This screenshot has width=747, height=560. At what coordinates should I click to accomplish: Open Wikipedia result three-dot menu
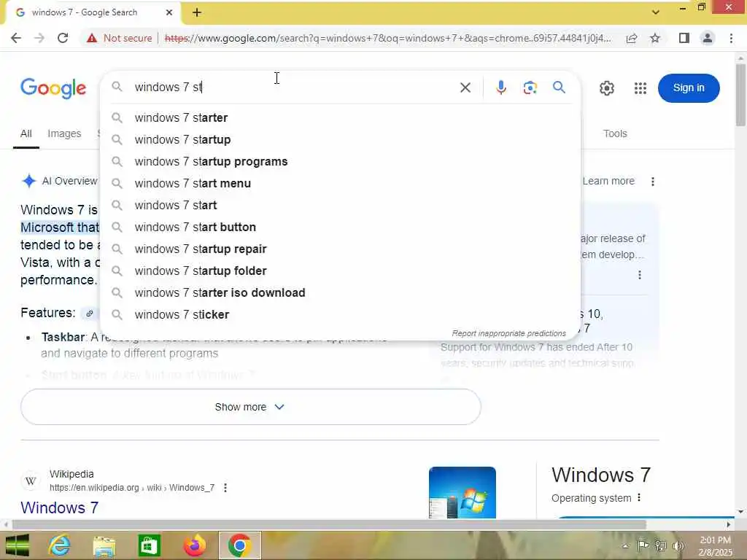[225, 488]
